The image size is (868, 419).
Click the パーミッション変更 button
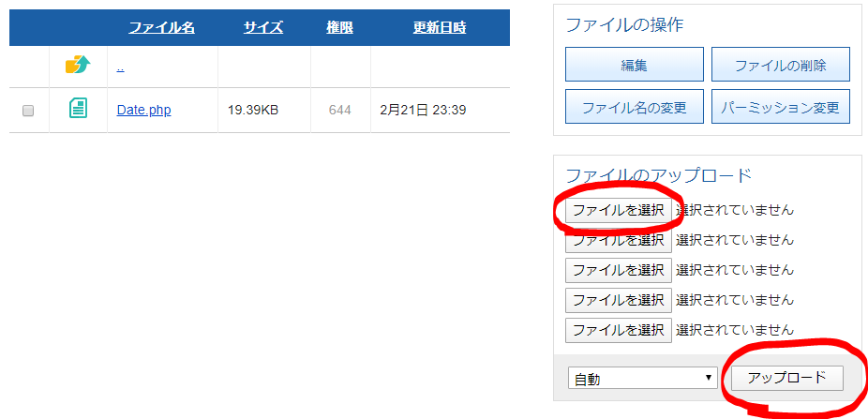coord(781,106)
